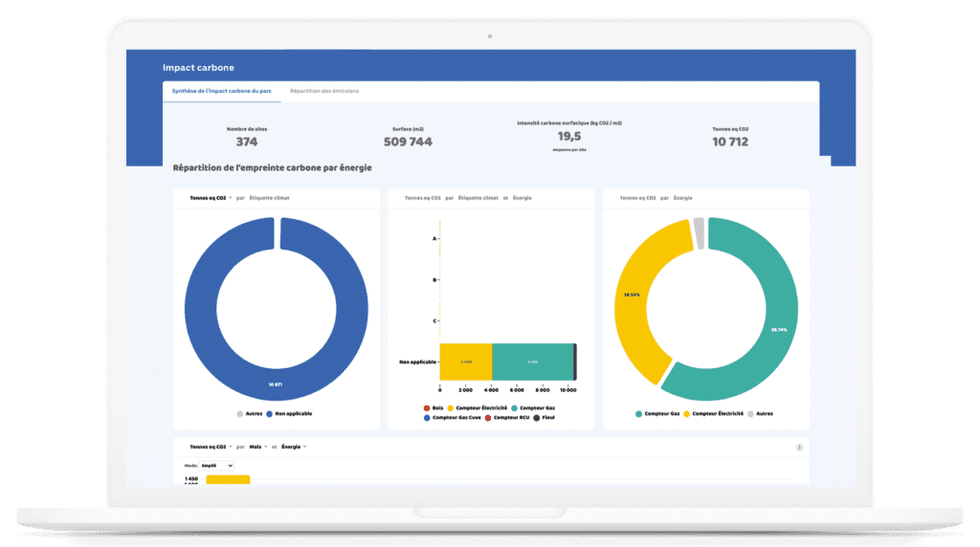980x547 pixels.
Task: Toggle Compteur RCU legend marker
Action: click(488, 418)
